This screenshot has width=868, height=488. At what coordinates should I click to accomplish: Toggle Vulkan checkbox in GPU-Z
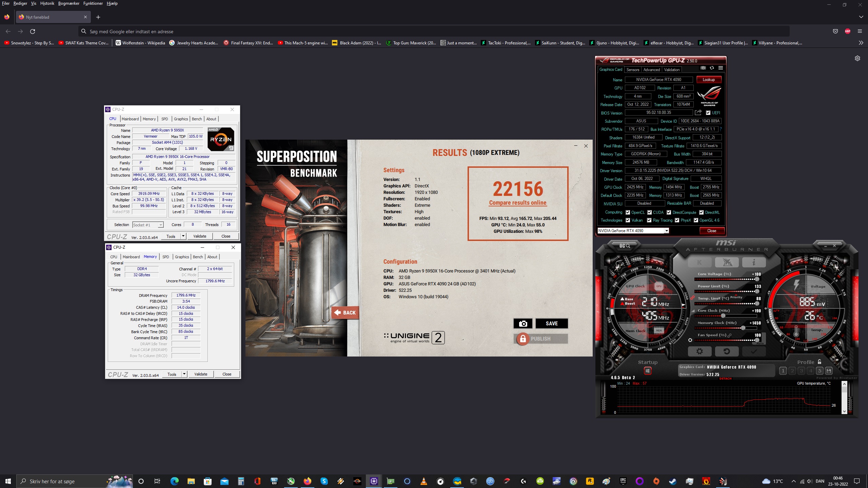click(x=628, y=220)
